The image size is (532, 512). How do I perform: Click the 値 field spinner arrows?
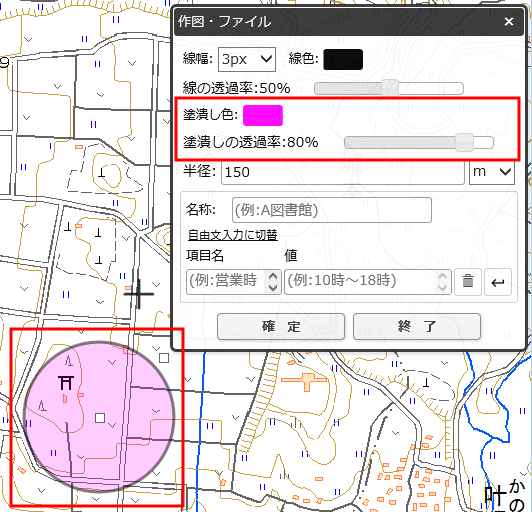(442, 282)
